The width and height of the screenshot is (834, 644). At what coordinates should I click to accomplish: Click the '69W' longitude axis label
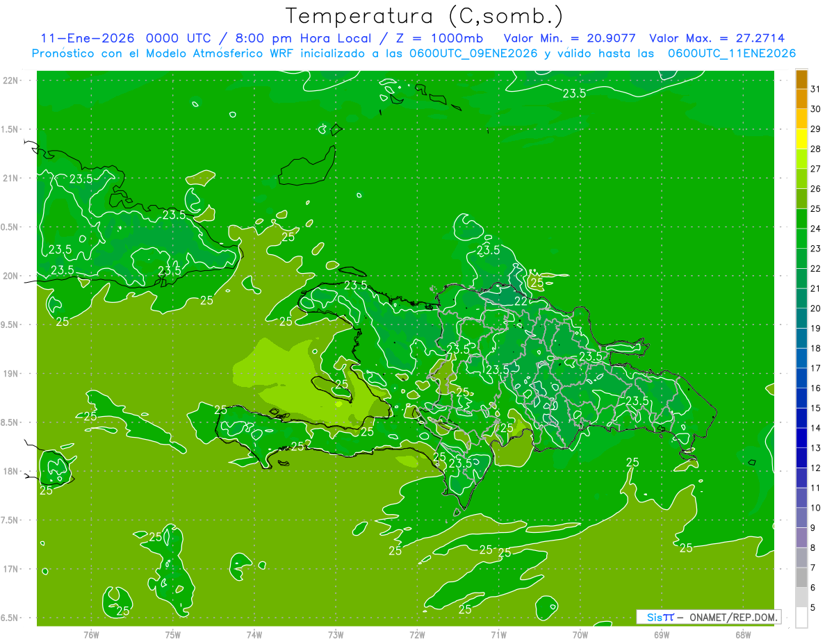tap(661, 635)
